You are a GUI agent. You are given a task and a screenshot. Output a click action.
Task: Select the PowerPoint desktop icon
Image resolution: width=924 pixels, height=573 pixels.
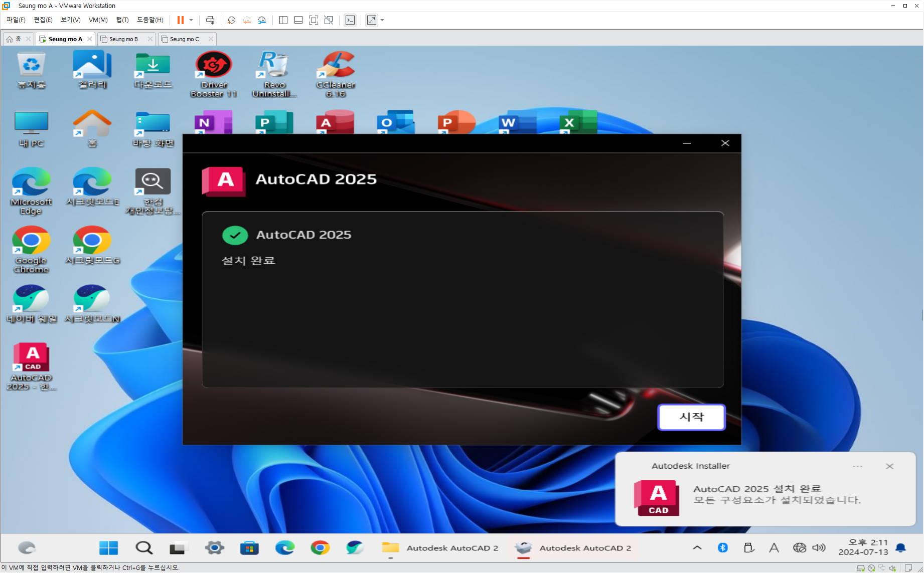(456, 122)
